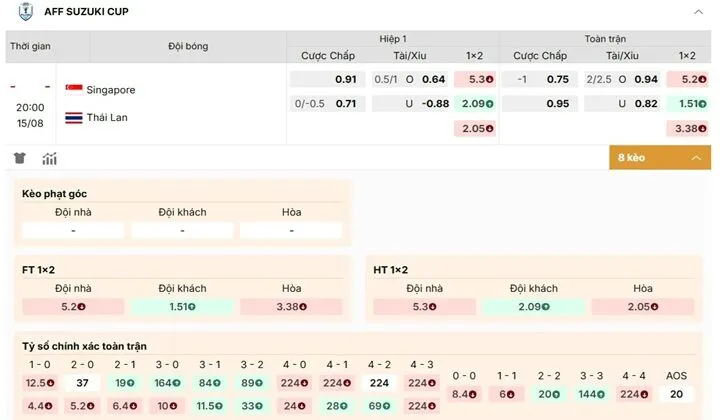Pick Hiệp 1 handicap 0/-0.5 odds 0.71
720x420 pixels.
[327, 104]
